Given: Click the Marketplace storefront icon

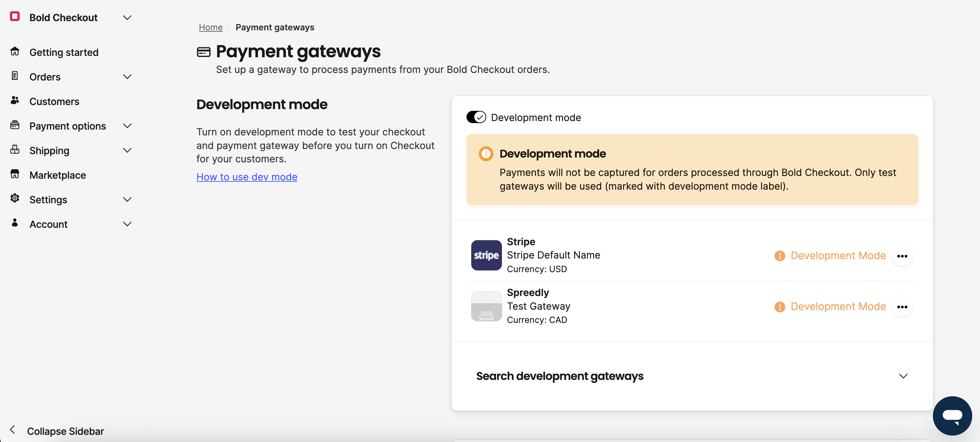Looking at the screenshot, I should click(15, 175).
